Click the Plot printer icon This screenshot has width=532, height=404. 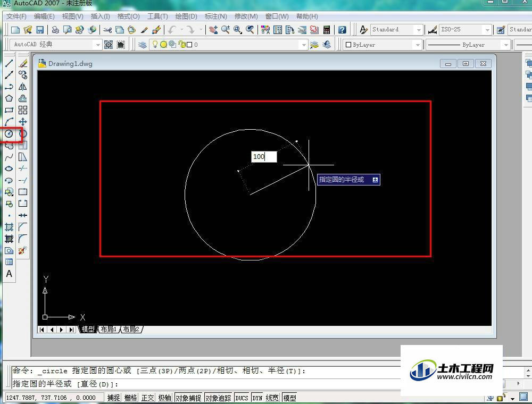(55, 30)
